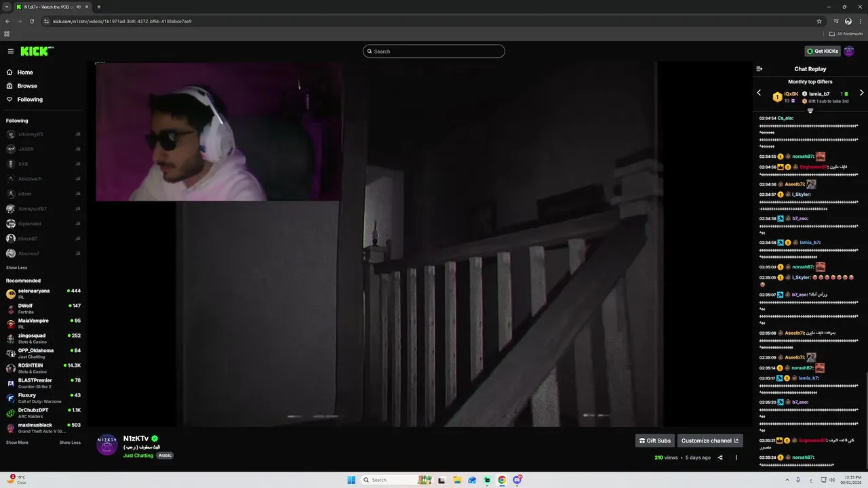Click OPP_Oklahoma channel avatar
868x488 pixels.
point(11,353)
